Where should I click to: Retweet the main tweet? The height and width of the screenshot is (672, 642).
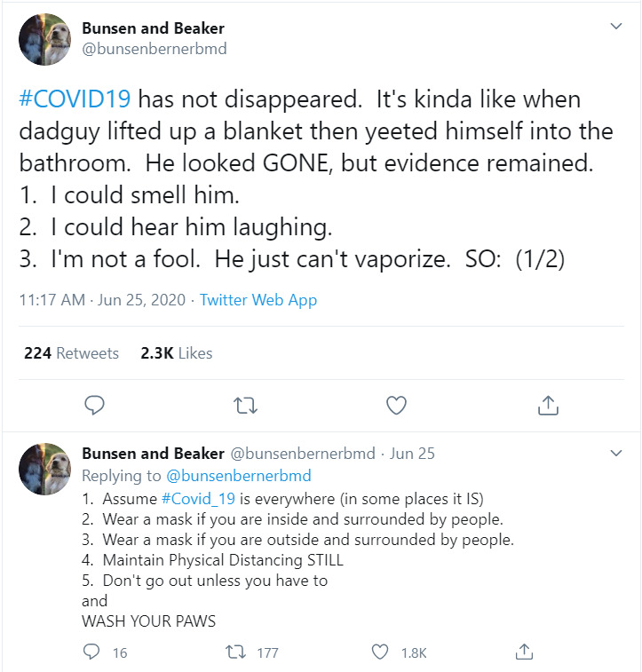click(x=244, y=406)
